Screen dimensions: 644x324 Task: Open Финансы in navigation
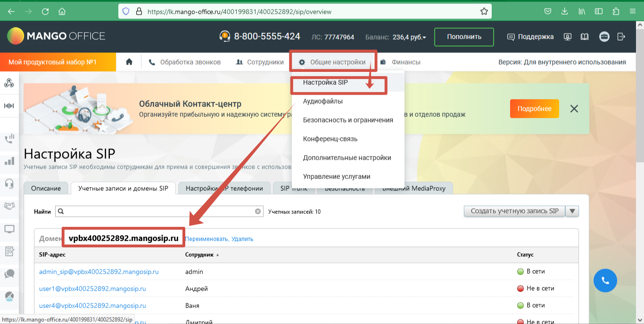[400, 62]
